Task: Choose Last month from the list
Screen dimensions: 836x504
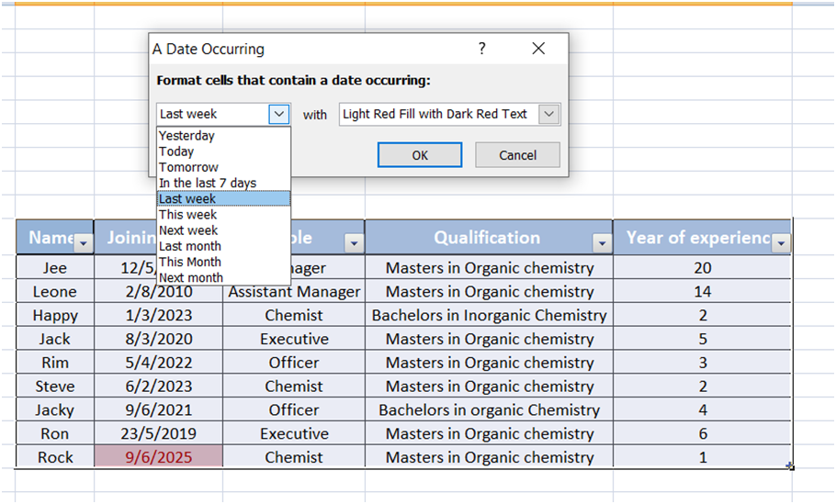Action: [224, 246]
